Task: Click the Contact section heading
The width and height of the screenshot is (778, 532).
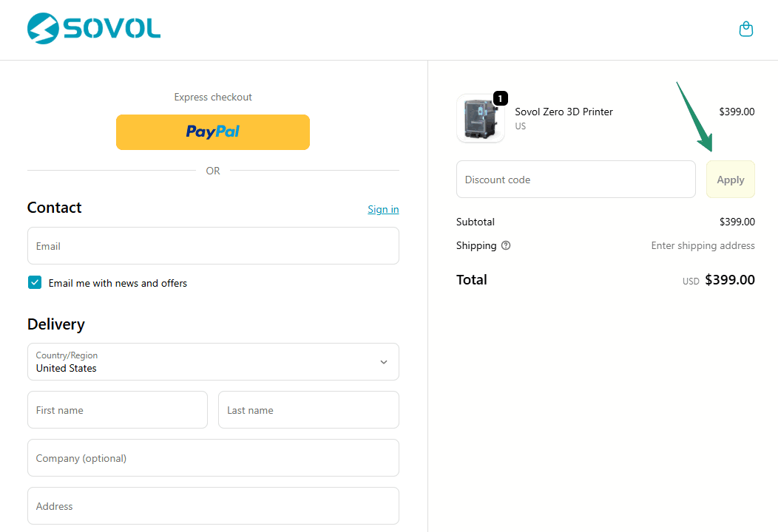Action: tap(55, 208)
